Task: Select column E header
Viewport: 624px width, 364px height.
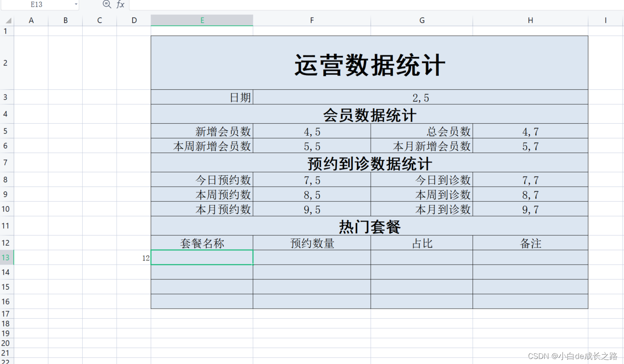Action: pos(202,20)
